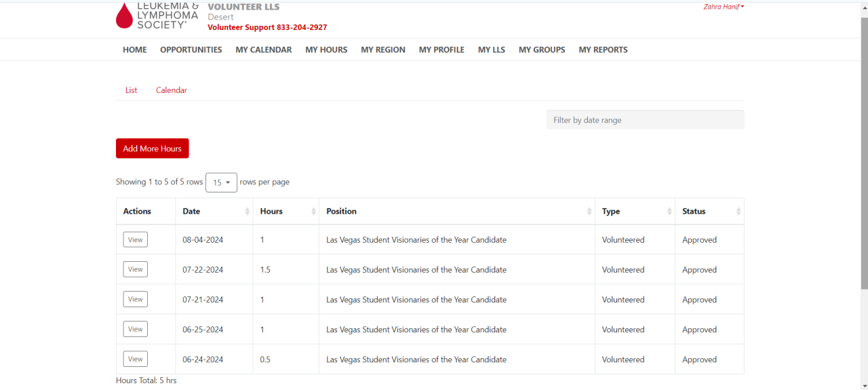Screen dimensions: 868x390
Task: View the 08-04-2024 hours entry
Action: (136, 239)
